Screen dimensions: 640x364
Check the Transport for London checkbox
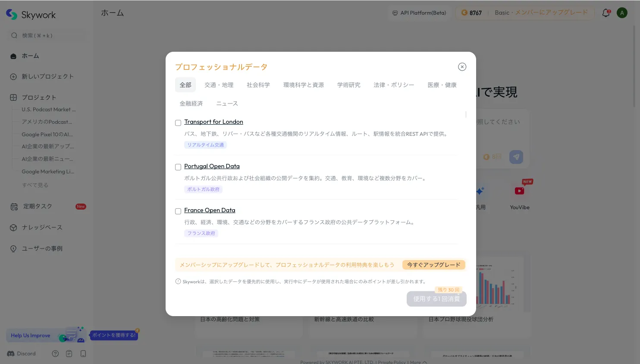tap(178, 123)
